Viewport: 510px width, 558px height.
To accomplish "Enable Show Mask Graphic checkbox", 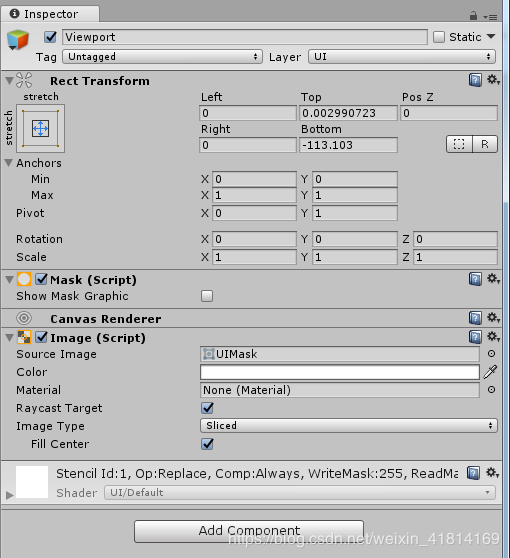I will pyautogui.click(x=207, y=296).
